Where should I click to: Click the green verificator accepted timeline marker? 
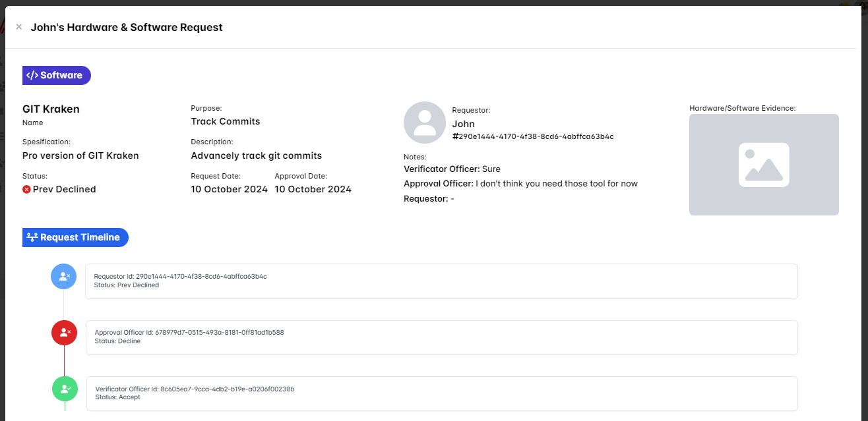[x=65, y=389]
